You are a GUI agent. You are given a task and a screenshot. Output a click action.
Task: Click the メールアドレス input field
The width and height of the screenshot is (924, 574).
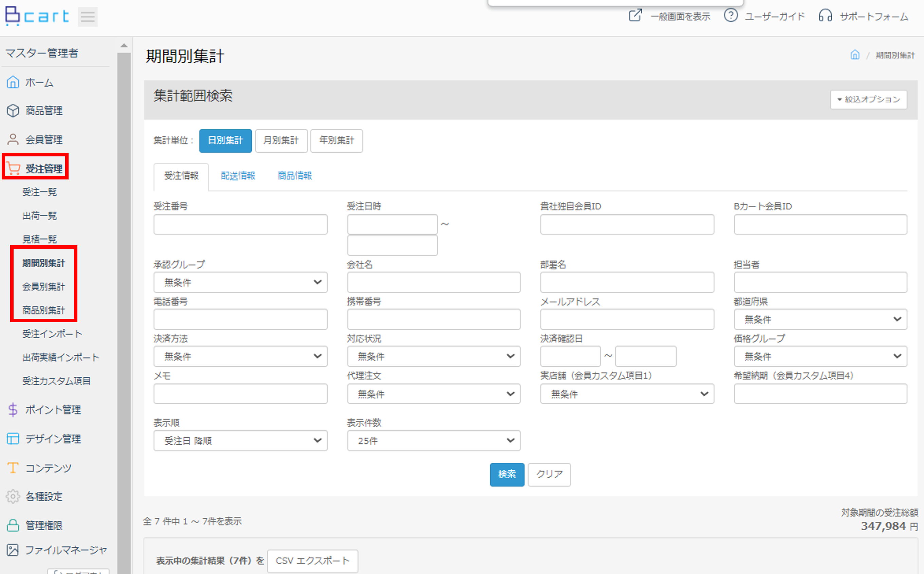tap(627, 319)
